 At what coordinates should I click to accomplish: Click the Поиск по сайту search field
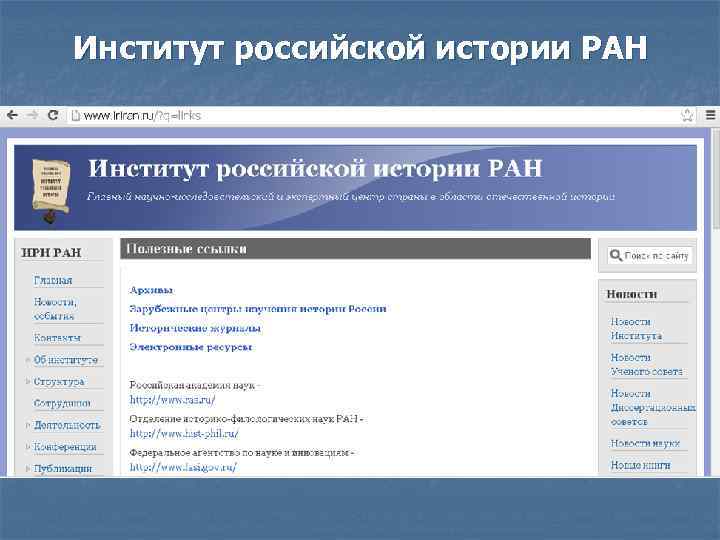(x=650, y=256)
